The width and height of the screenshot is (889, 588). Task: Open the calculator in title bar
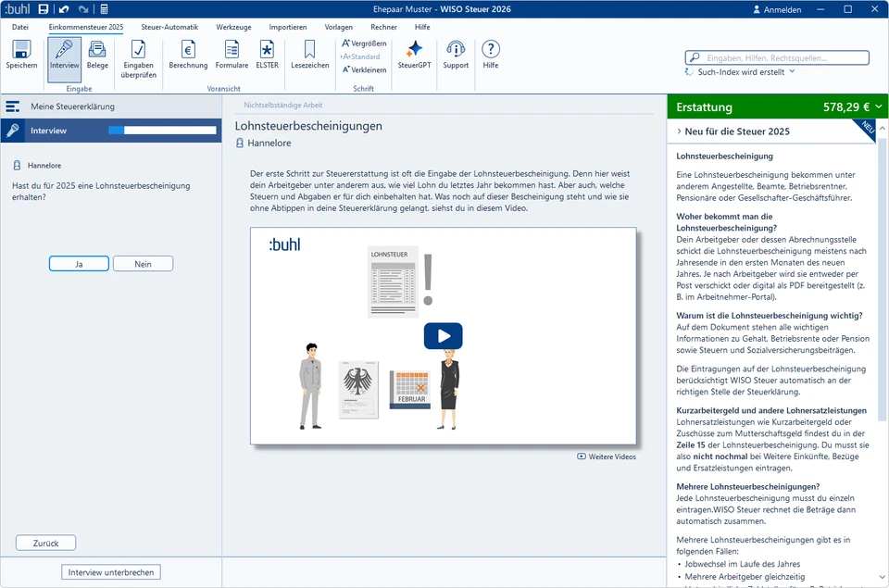click(x=105, y=8)
